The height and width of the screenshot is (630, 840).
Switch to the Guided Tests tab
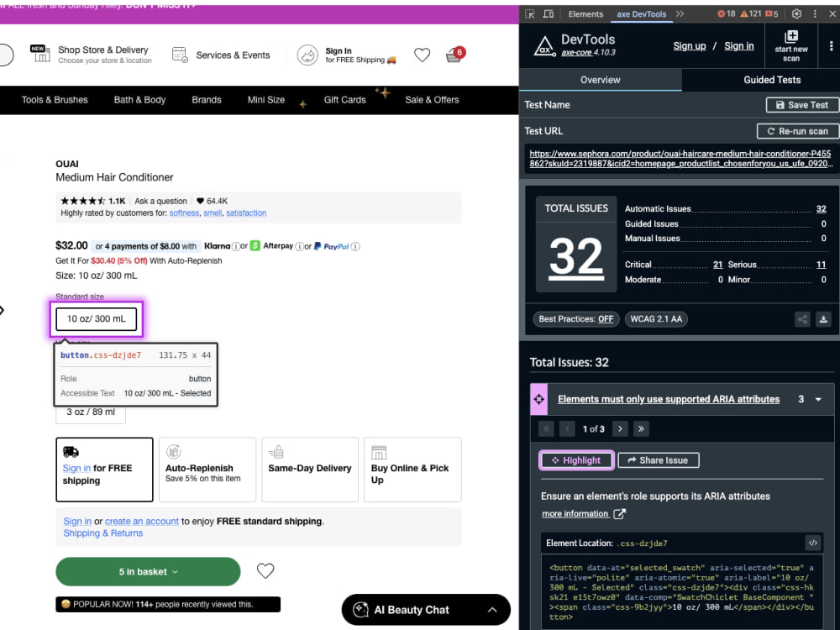tap(772, 80)
